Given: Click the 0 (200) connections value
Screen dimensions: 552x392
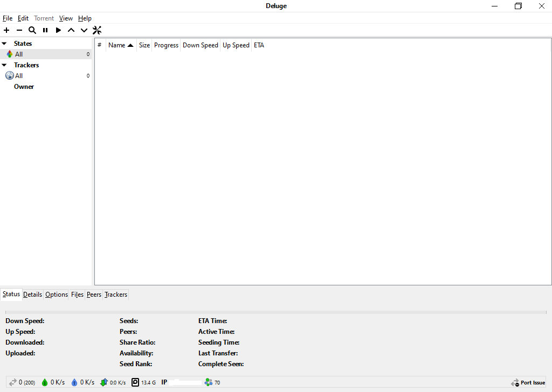Looking at the screenshot, I should (x=27, y=382).
